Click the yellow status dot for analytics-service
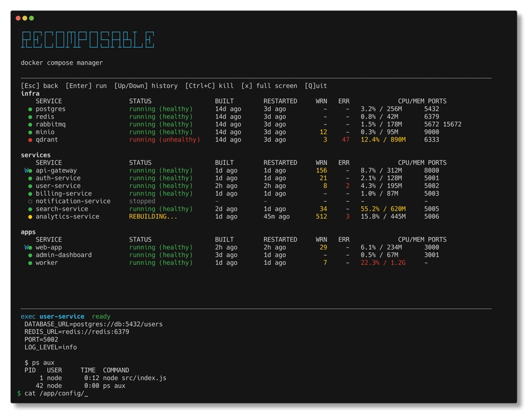Screen dimensions: 532x418 30,216
